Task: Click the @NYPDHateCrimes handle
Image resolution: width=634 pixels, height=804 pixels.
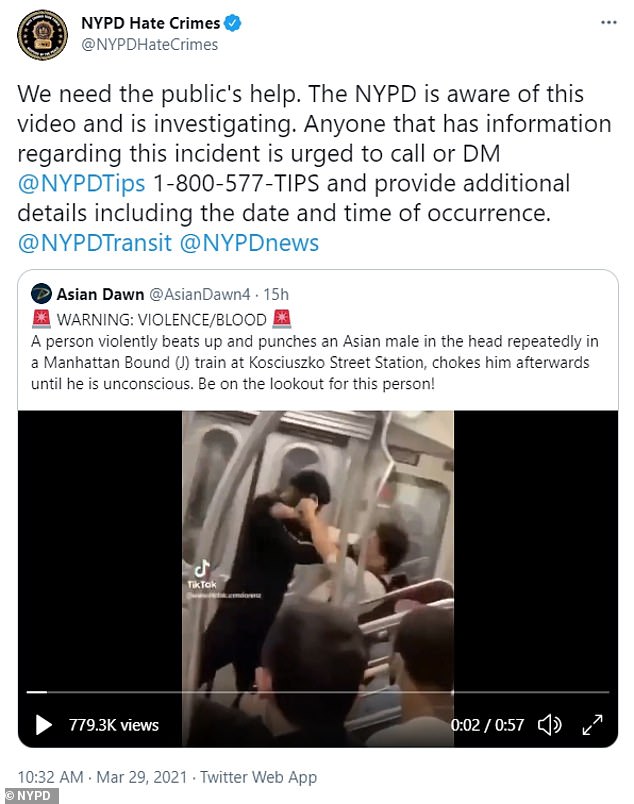Action: pos(149,45)
